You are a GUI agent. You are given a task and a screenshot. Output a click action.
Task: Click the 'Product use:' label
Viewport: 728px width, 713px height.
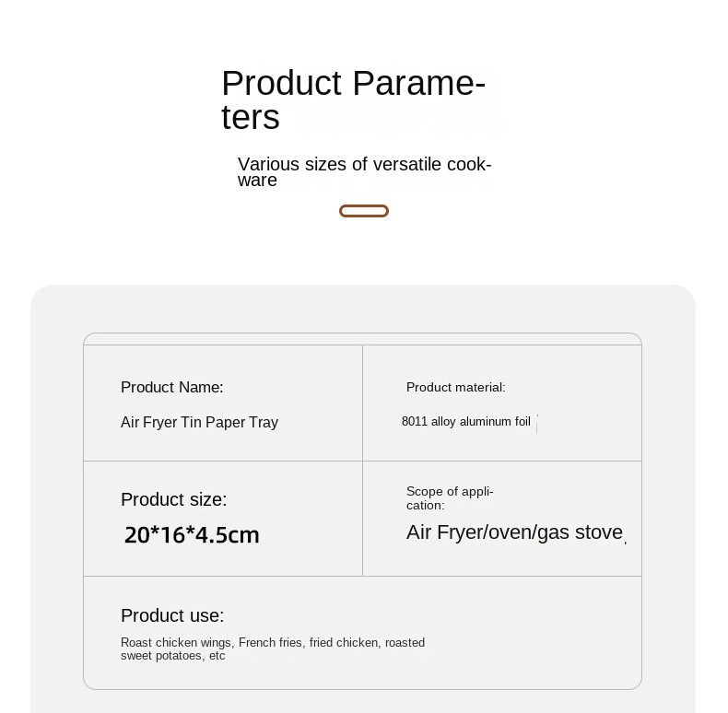point(172,615)
